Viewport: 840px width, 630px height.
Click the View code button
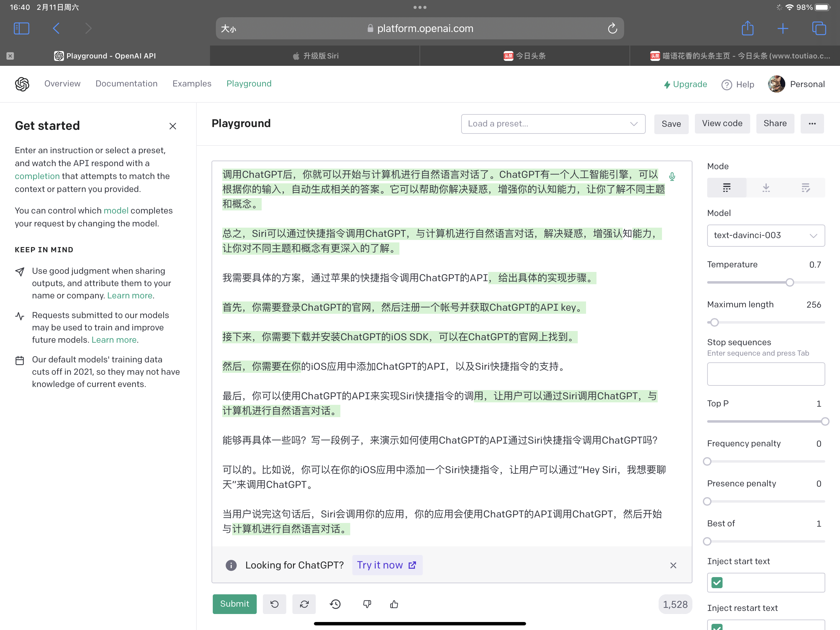pos(722,123)
